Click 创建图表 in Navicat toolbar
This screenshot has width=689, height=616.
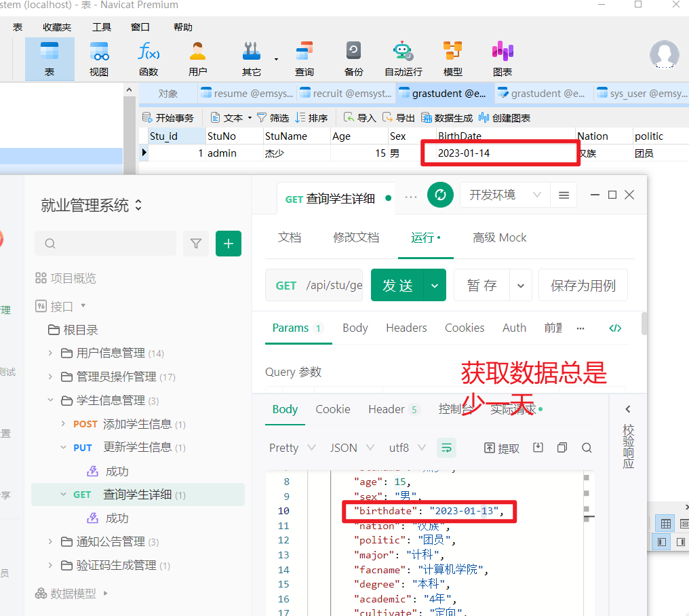point(505,118)
